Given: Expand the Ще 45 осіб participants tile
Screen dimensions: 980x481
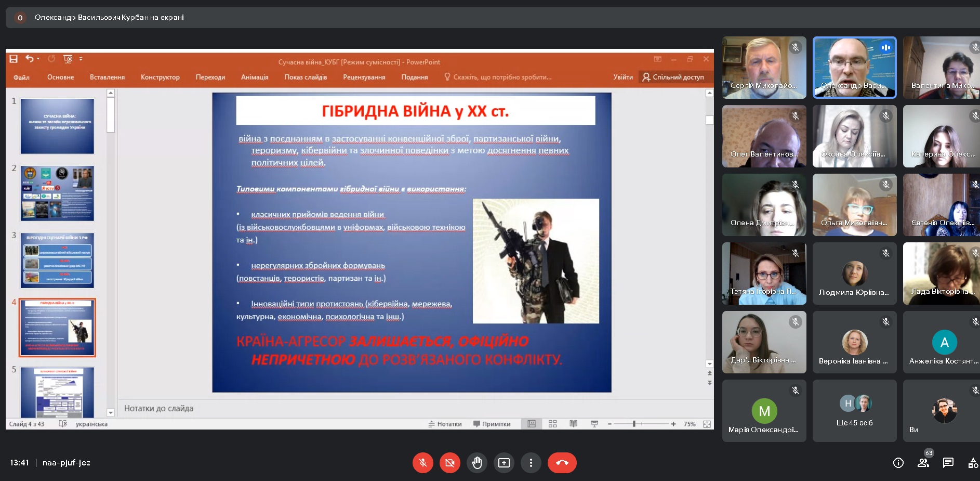Looking at the screenshot, I should pos(854,411).
